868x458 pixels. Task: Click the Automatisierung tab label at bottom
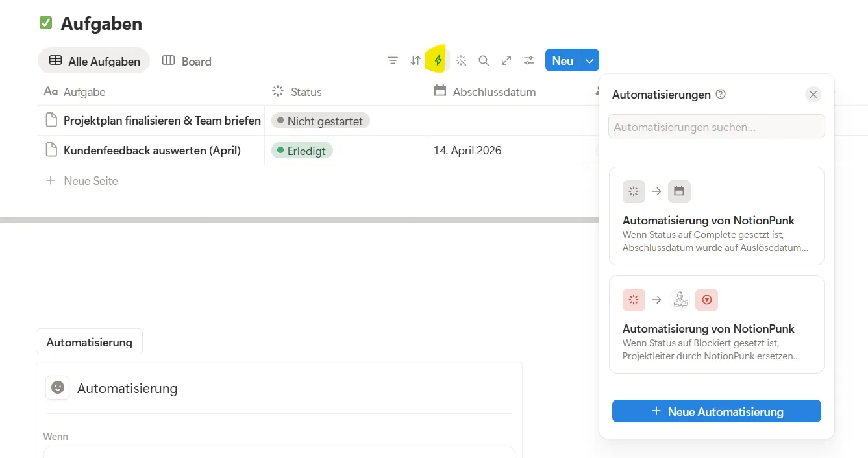[89, 342]
